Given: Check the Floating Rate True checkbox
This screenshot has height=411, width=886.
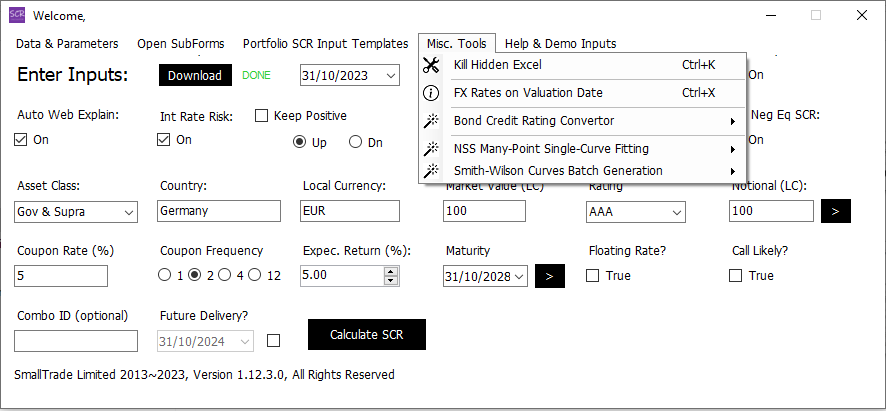Looking at the screenshot, I should [x=593, y=275].
